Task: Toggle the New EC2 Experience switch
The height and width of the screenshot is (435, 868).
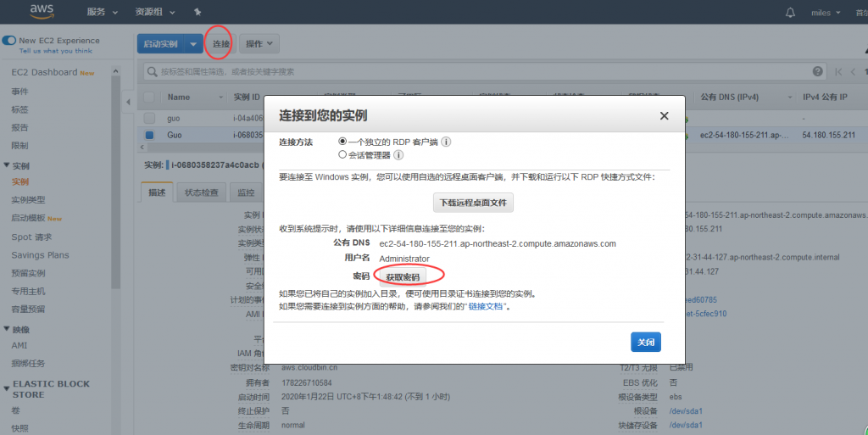Action: click(9, 41)
